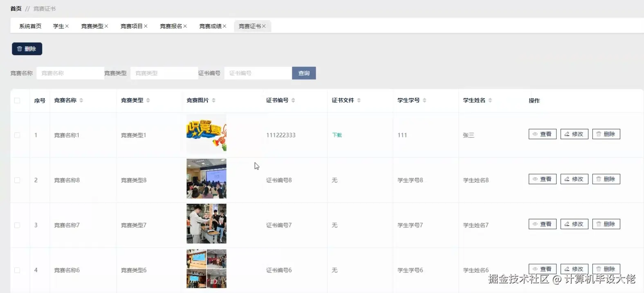
Task: Focus the 竞赛名称 search field
Action: pyautogui.click(x=70, y=73)
